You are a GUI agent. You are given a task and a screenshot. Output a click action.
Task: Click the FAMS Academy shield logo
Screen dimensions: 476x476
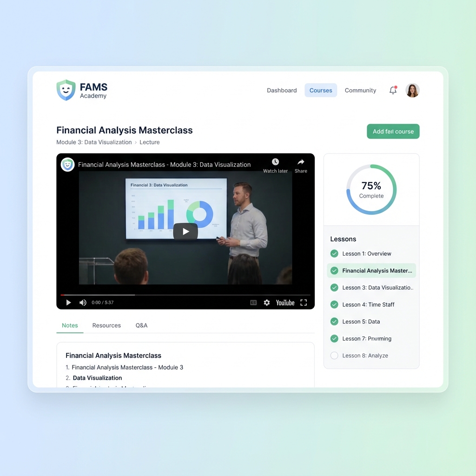66,90
